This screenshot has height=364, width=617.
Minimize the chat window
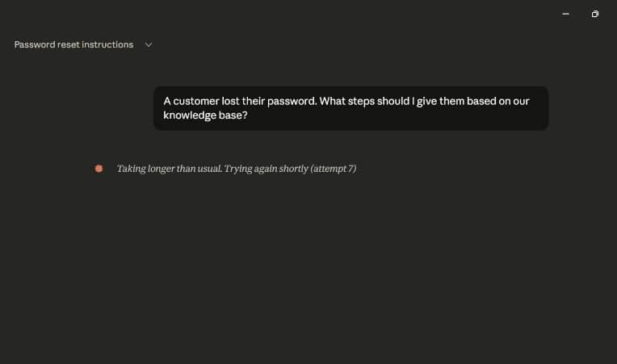566,14
